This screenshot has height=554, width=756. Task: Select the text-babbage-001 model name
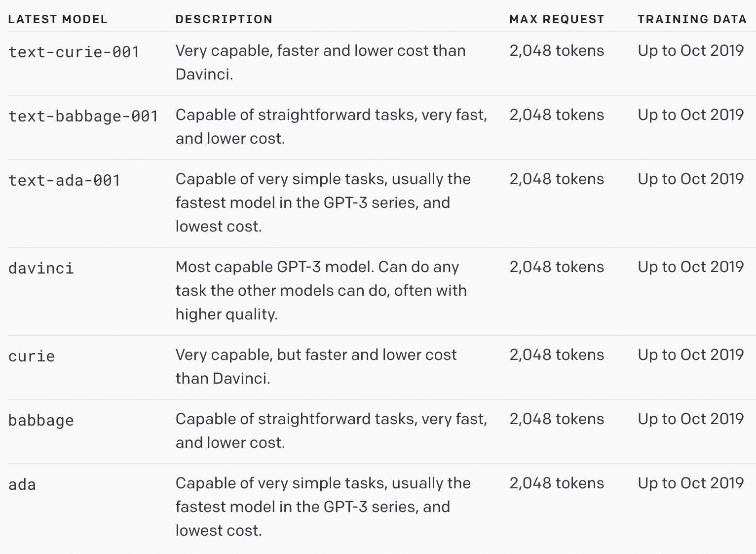click(x=83, y=116)
